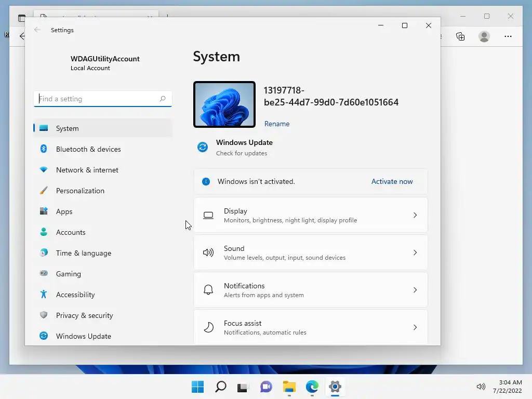The width and height of the screenshot is (532, 399).
Task: Click the blue info icon beside activation notice
Action: pyautogui.click(x=206, y=181)
